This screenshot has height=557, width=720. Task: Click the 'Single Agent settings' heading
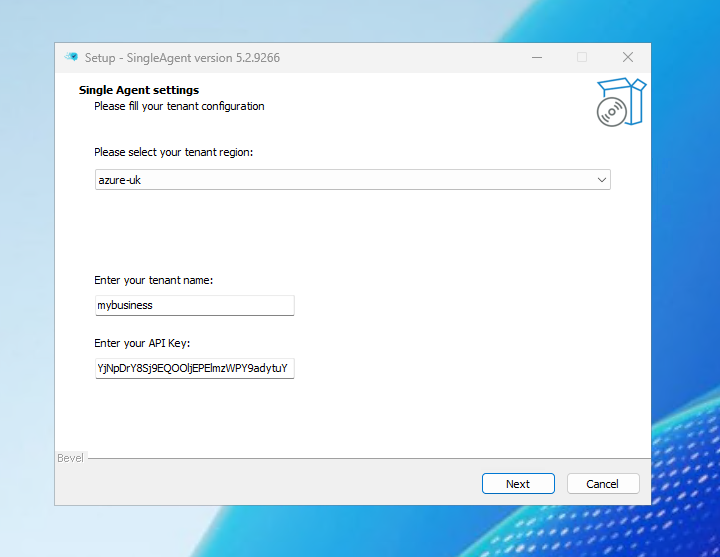(x=139, y=90)
